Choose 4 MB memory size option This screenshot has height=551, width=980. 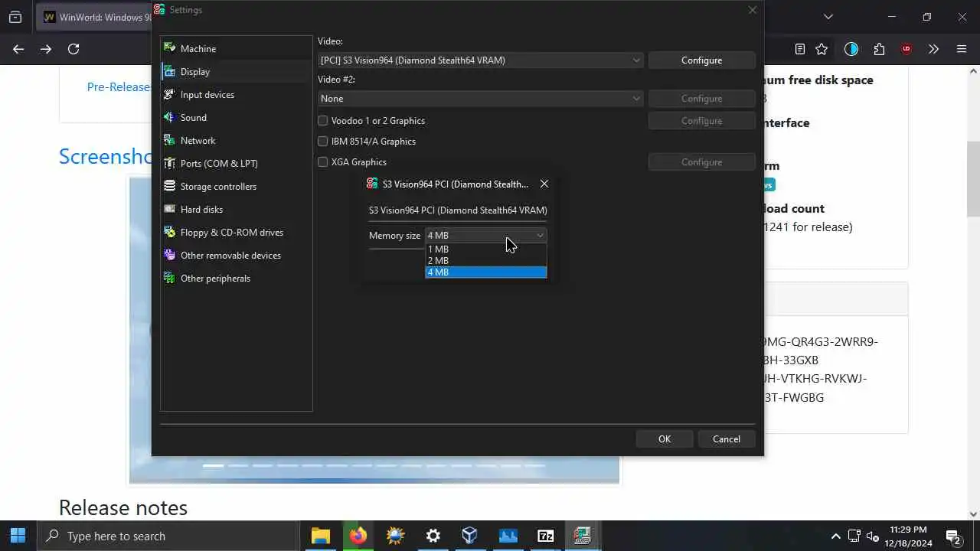[x=486, y=272]
